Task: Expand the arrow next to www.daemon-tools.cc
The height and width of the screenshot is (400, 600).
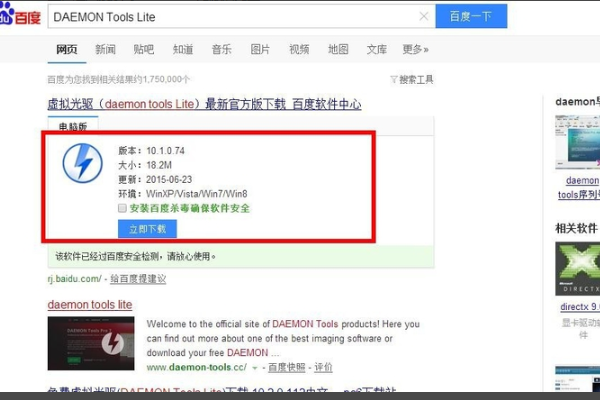Action: click(254, 368)
